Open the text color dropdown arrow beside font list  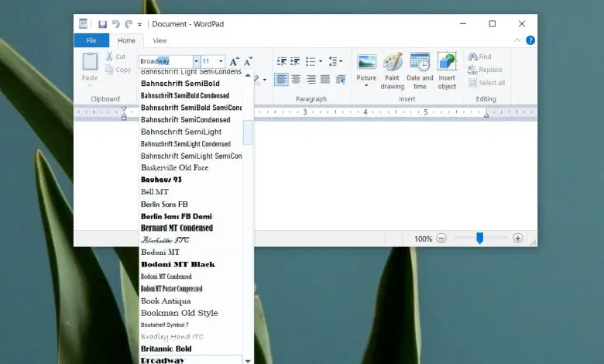pyautogui.click(x=265, y=80)
